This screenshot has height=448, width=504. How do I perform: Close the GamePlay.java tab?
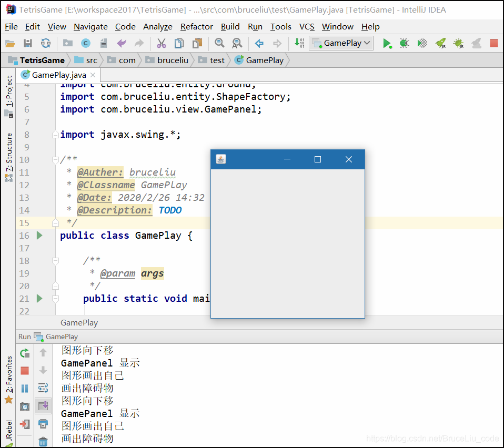coord(93,75)
